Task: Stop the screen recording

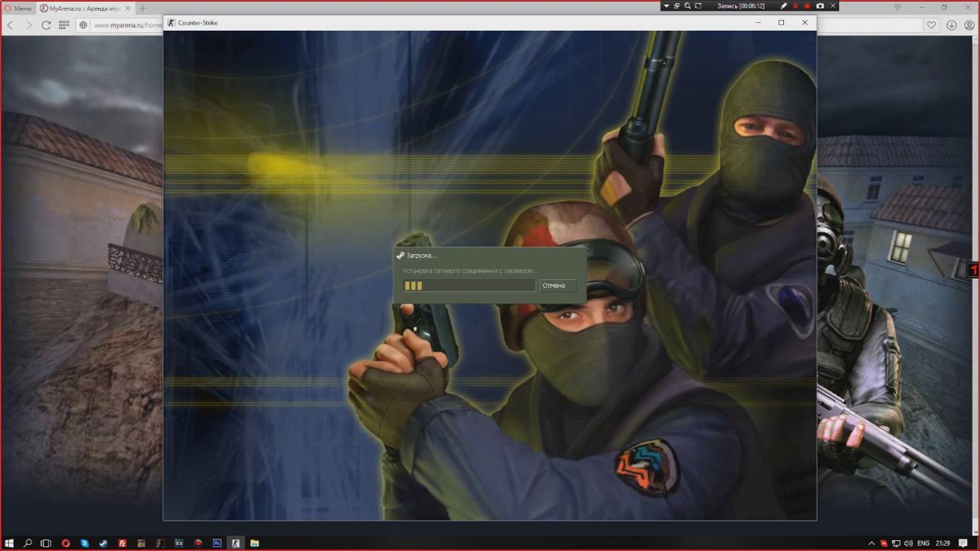Action: click(x=807, y=6)
